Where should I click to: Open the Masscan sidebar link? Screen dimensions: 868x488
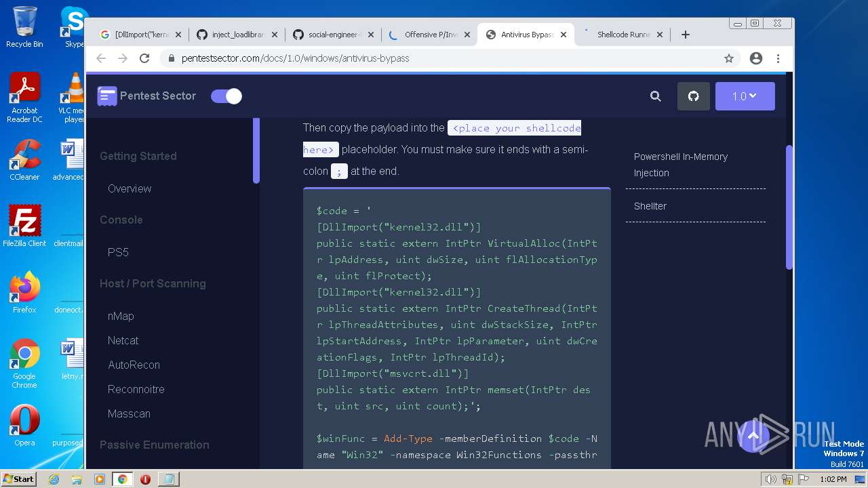[129, 413]
